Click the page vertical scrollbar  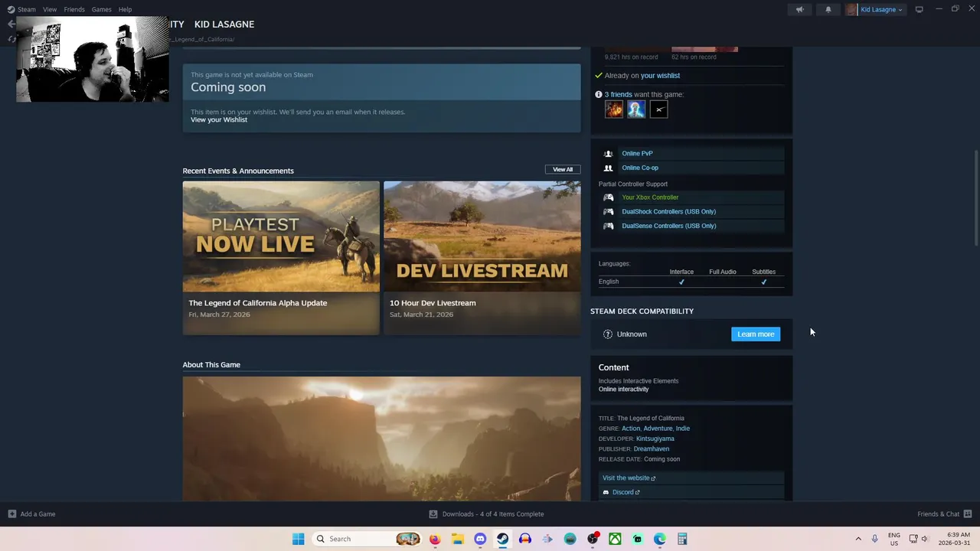coord(976,199)
